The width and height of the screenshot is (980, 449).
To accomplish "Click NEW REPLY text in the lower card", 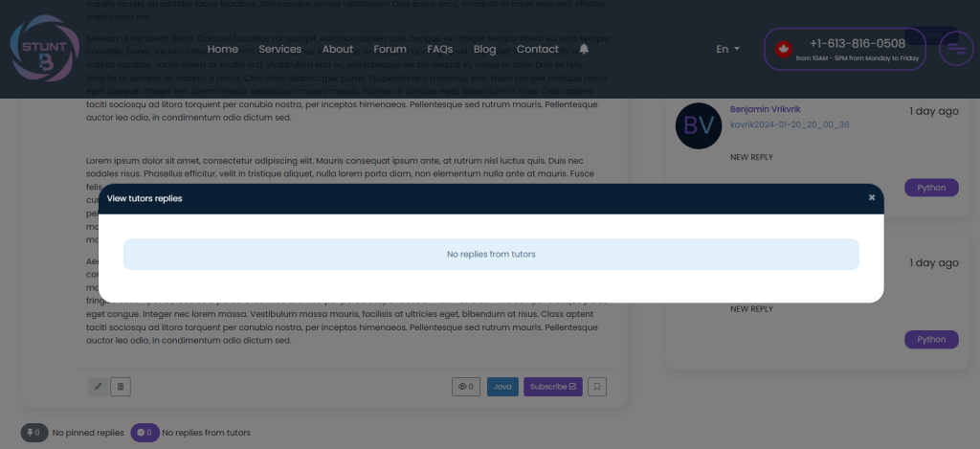I will click(751, 309).
